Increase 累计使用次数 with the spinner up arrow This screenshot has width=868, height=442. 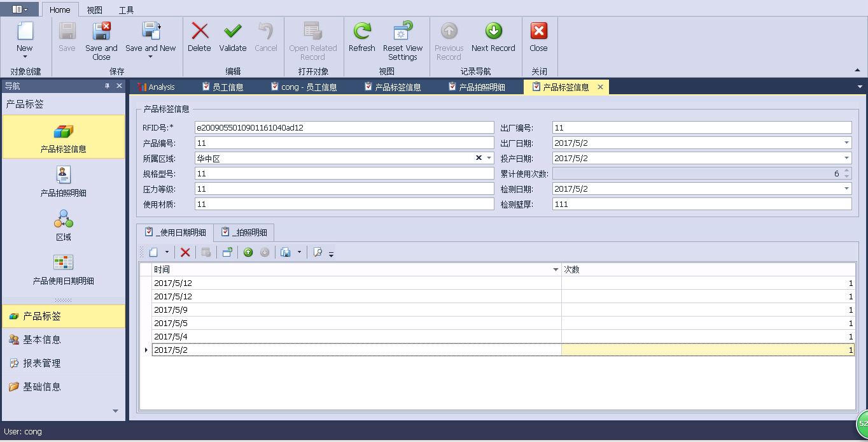(846, 171)
